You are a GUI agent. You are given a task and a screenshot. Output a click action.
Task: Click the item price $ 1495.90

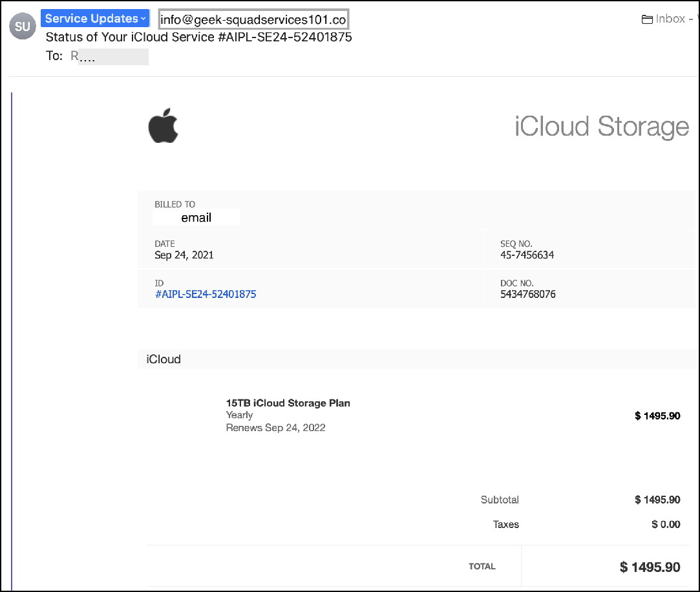[657, 416]
